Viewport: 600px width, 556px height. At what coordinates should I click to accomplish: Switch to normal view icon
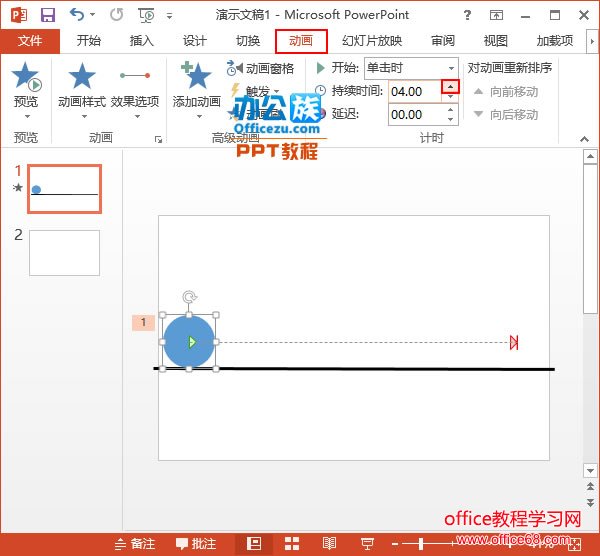point(254,544)
